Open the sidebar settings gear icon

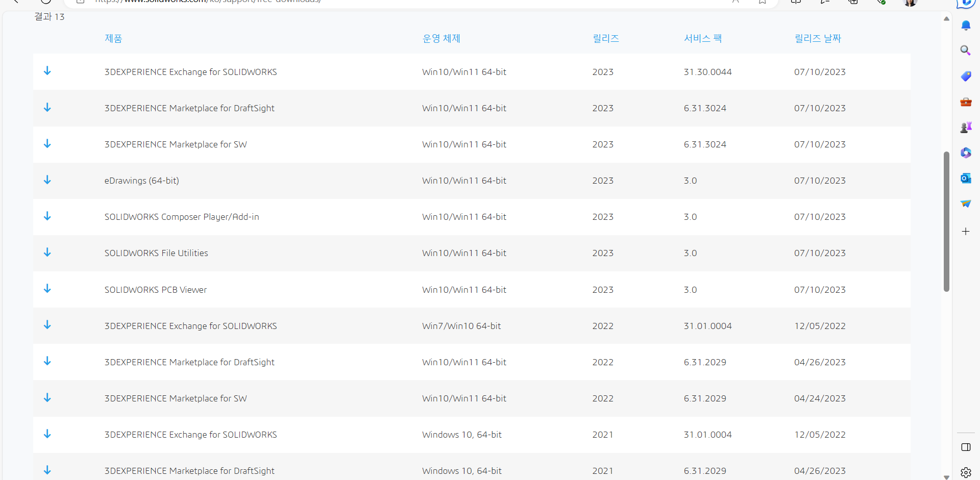pyautogui.click(x=966, y=472)
